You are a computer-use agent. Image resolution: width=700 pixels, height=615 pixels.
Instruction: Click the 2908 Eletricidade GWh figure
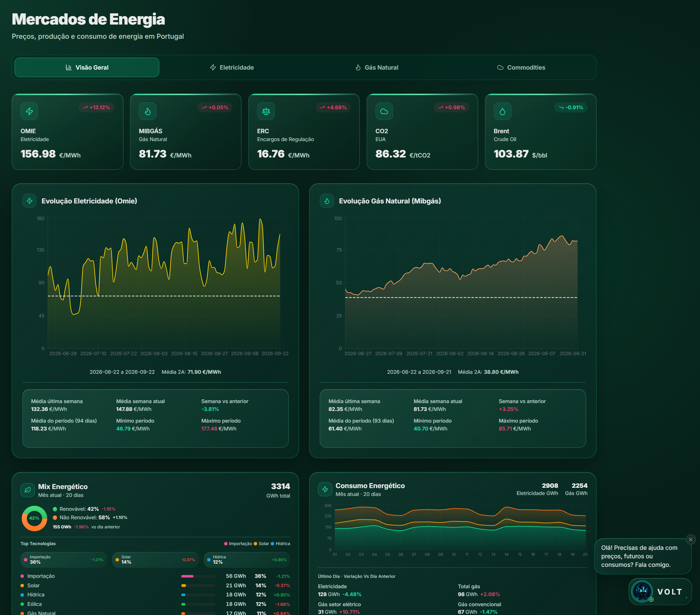(550, 486)
